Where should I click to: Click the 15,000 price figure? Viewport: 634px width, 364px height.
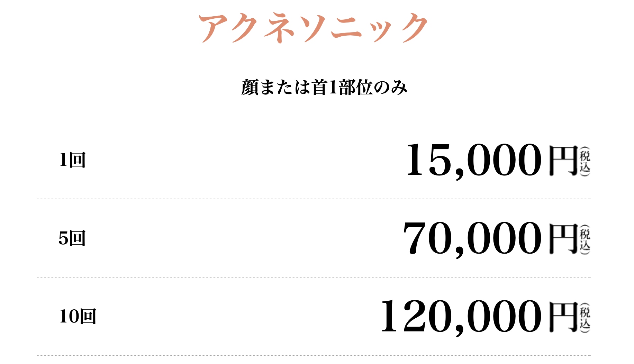pyautogui.click(x=473, y=161)
